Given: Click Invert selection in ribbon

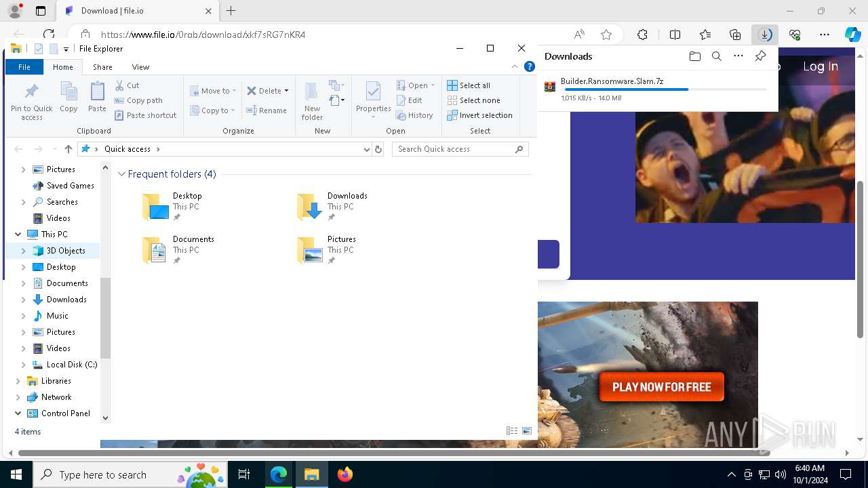Looking at the screenshot, I should click(x=479, y=115).
